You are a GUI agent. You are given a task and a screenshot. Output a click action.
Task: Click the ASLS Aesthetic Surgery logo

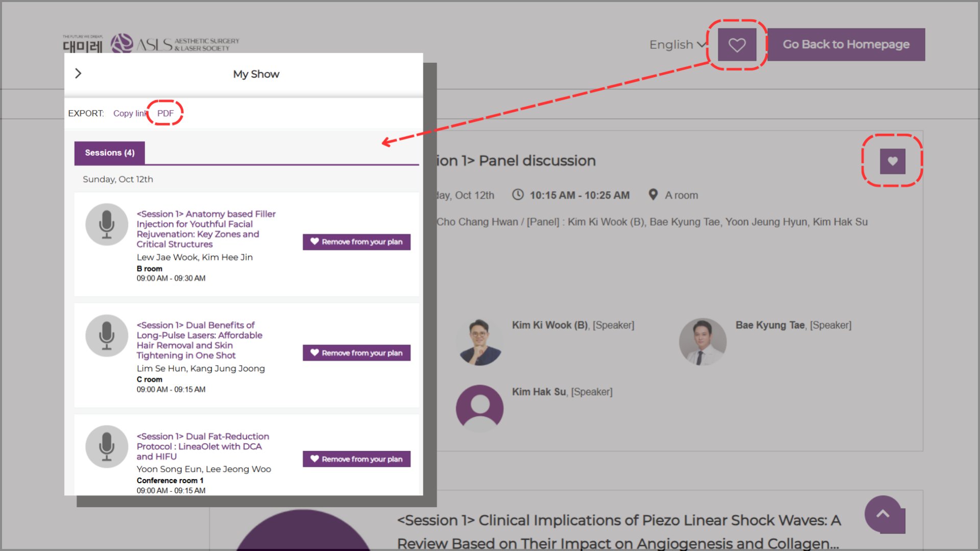click(x=175, y=44)
